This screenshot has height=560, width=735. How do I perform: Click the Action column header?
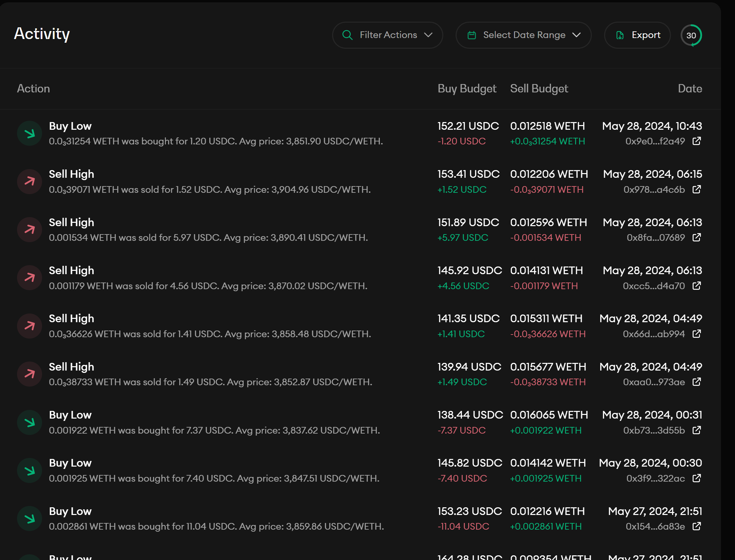pos(33,88)
